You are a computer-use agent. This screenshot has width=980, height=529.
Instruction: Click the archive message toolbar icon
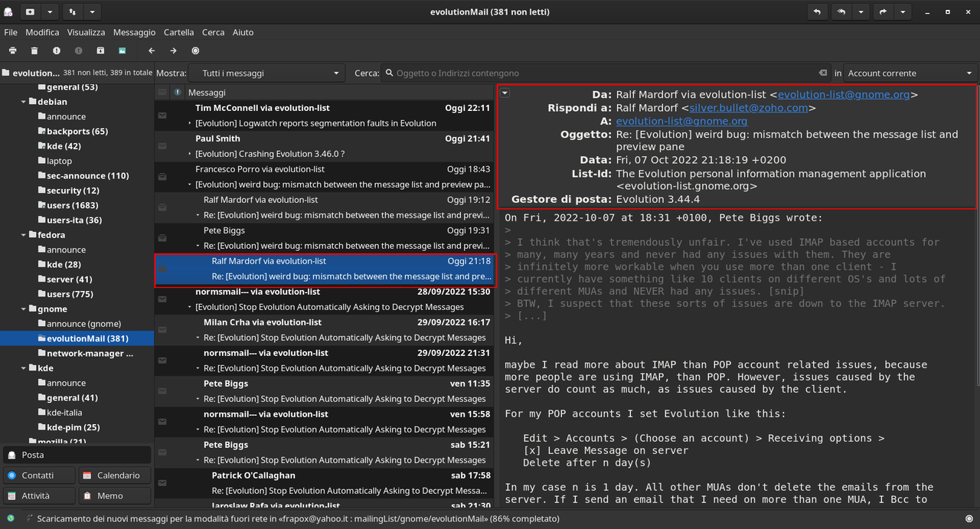tap(100, 51)
